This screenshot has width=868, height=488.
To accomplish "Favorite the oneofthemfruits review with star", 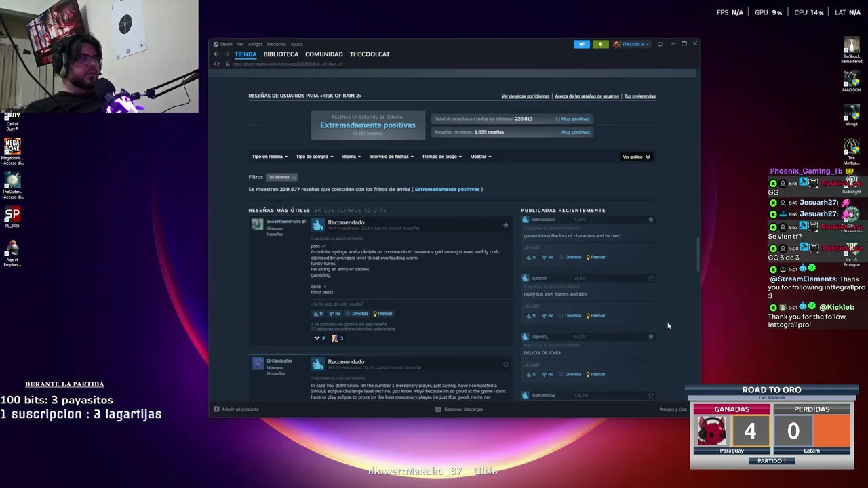I will pyautogui.click(x=505, y=225).
